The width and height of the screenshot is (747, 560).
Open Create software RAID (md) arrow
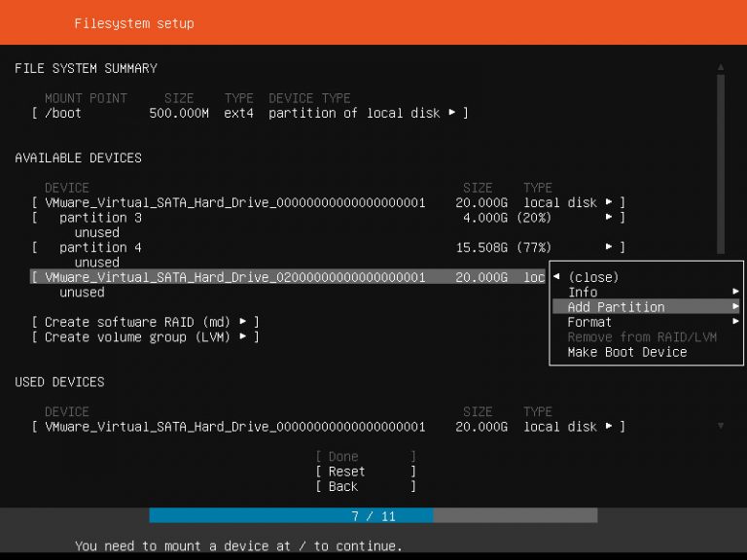coord(242,322)
